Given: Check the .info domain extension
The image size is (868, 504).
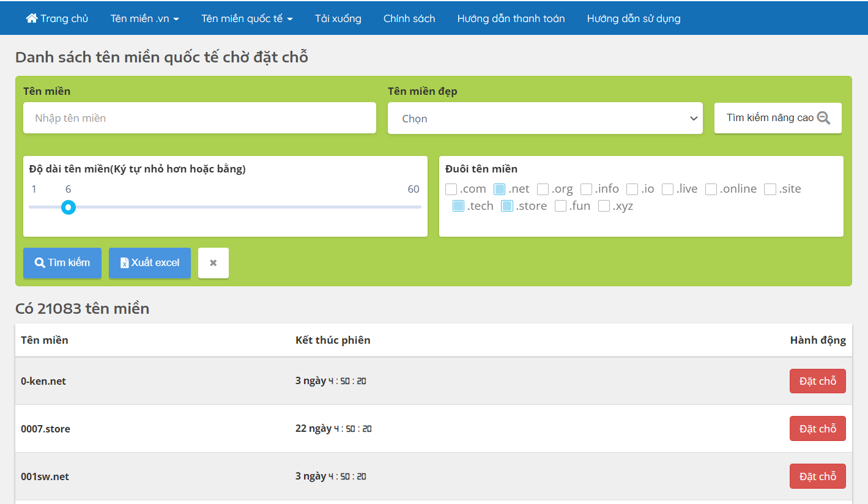Looking at the screenshot, I should coord(586,189).
